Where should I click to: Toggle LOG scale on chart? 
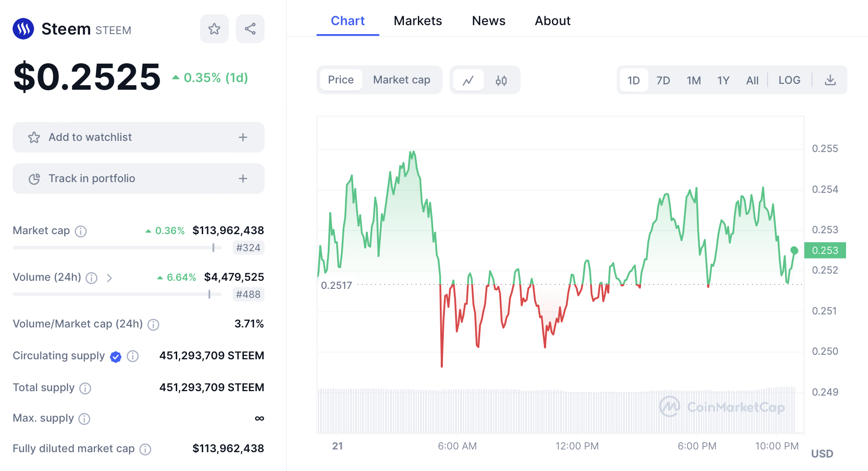789,80
